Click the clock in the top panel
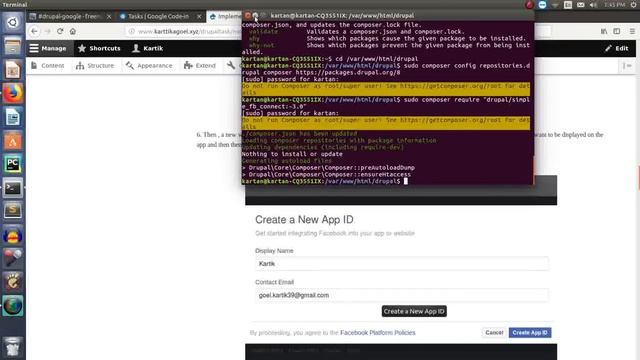Screen dimensions: 640x360 614,4
